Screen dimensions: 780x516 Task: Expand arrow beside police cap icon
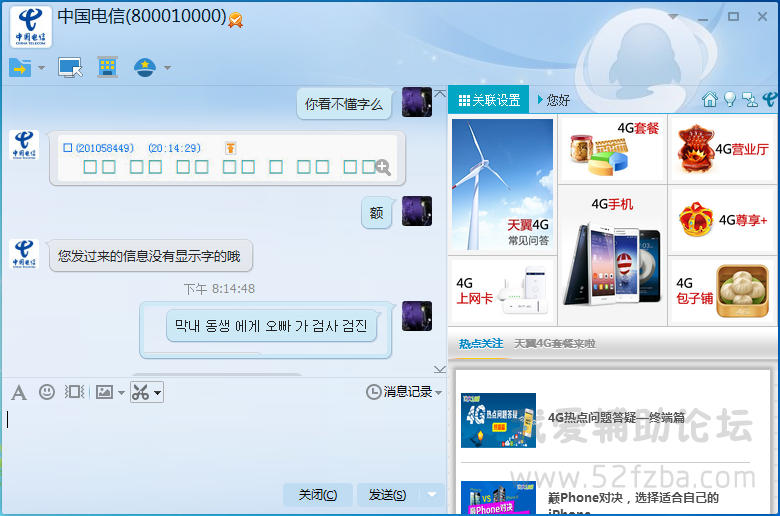[x=168, y=68]
